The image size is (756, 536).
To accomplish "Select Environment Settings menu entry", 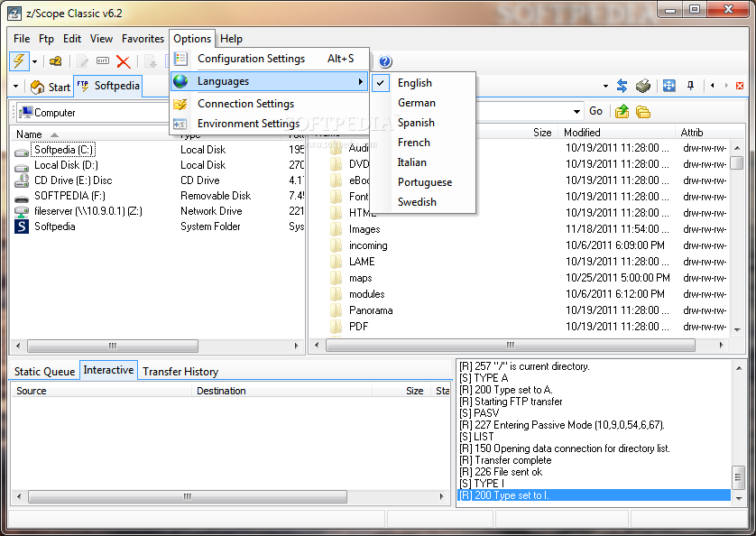I will 270,124.
